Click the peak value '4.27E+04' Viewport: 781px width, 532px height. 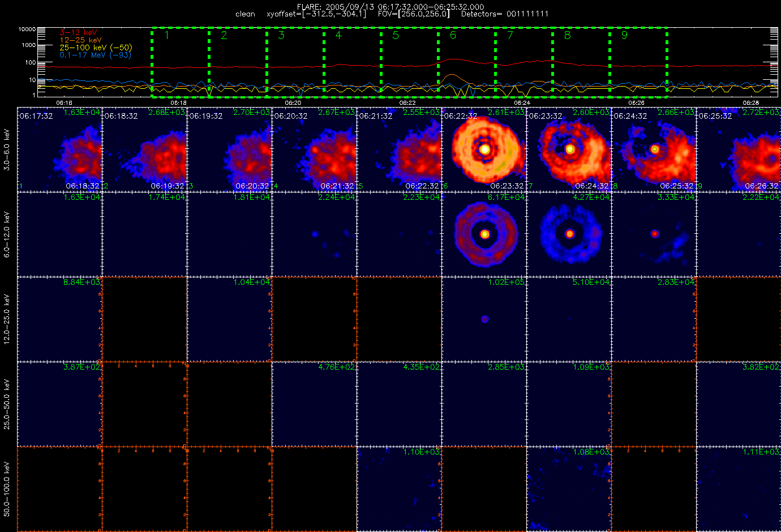[x=591, y=198]
